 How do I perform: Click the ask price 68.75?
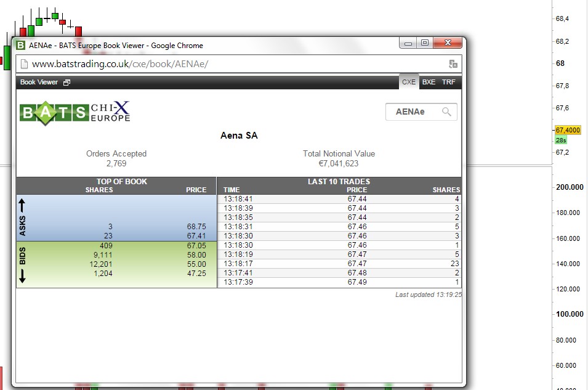[196, 227]
